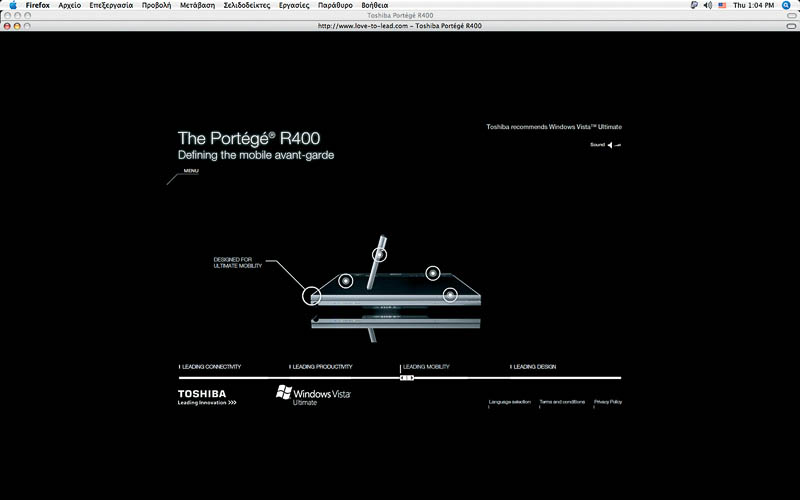Click The Portégé R400 heading
Image resolution: width=800 pixels, height=500 pixels.
pos(249,138)
